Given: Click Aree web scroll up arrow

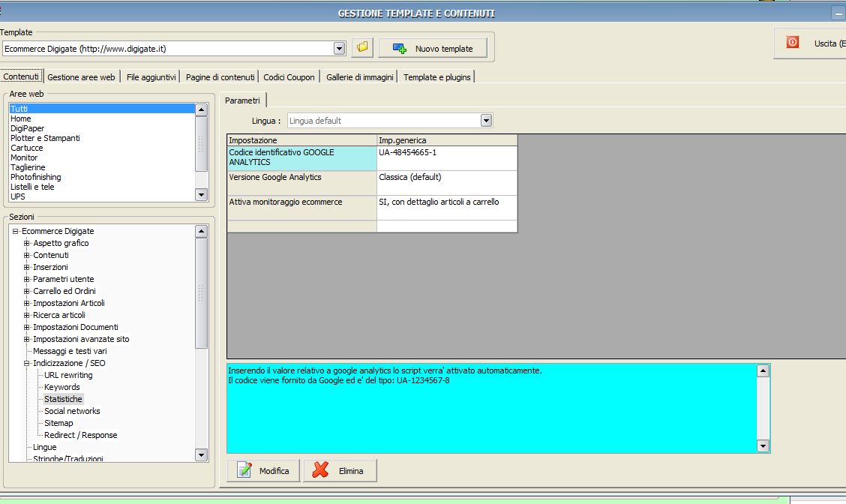Looking at the screenshot, I should coord(201,109).
